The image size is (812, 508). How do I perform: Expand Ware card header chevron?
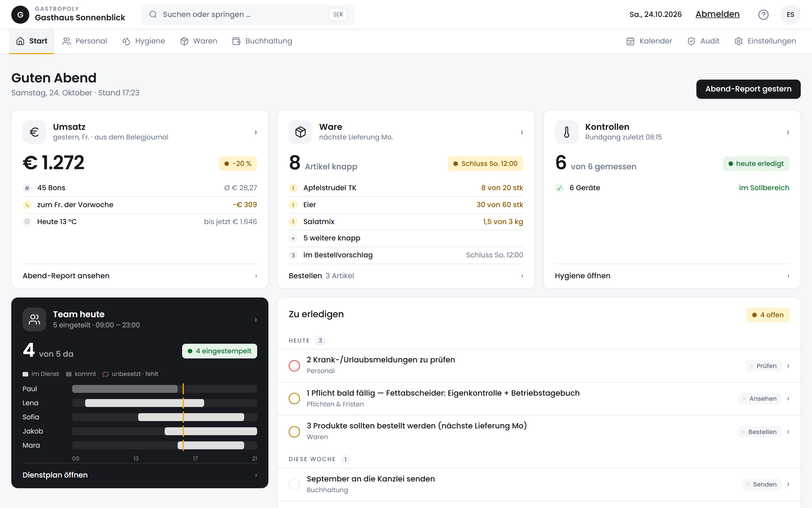522,132
